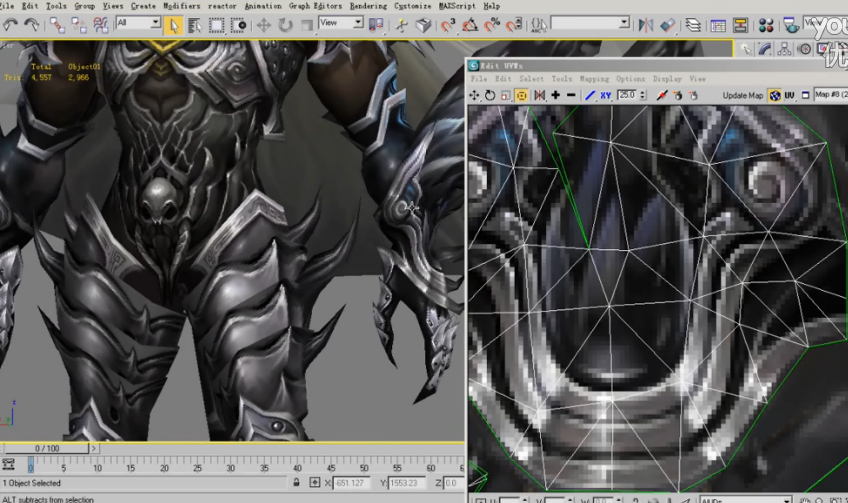Image resolution: width=848 pixels, height=503 pixels.
Task: Open the Help menu
Action: pos(491,6)
